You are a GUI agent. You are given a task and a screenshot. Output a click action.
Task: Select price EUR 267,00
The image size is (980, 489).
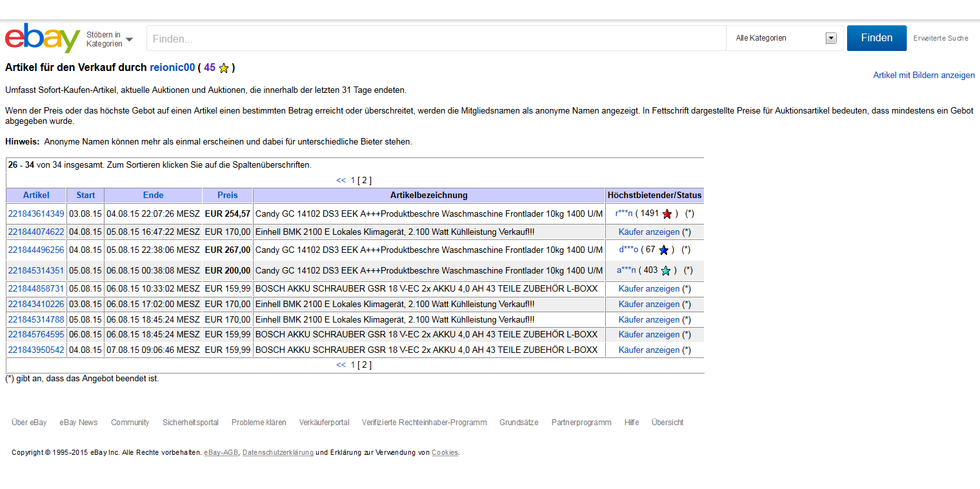(x=228, y=250)
